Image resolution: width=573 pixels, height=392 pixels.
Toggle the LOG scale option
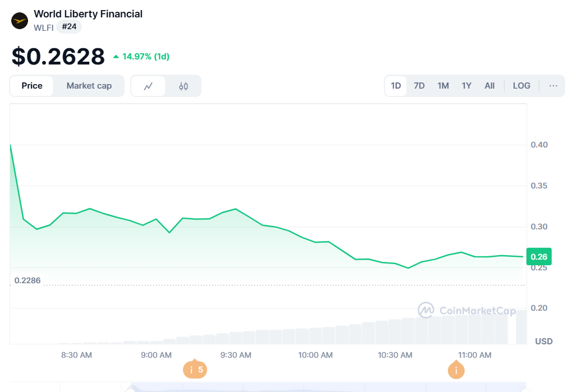point(521,86)
